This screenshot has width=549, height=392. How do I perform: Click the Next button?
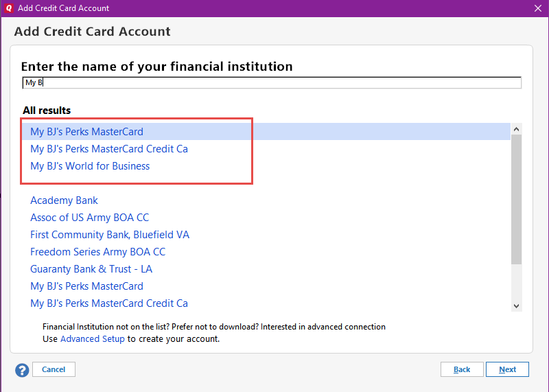[507, 369]
